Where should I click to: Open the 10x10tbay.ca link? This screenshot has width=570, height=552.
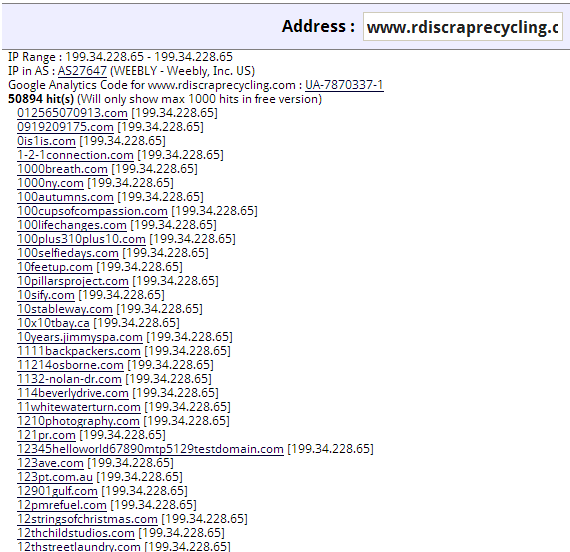53,323
